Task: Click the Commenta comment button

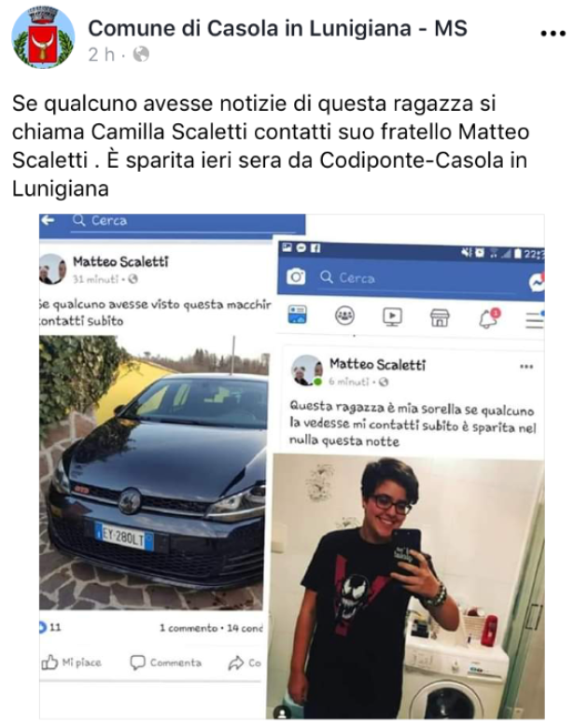Action: [166, 663]
